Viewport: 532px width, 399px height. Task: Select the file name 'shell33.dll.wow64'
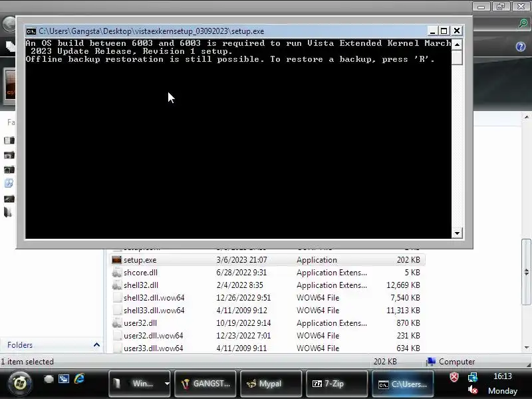pos(154,311)
